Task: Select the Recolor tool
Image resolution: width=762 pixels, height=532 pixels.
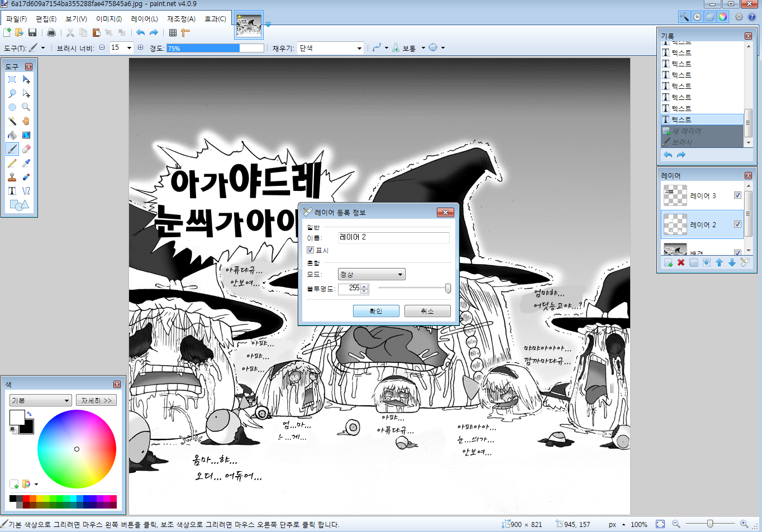Action: coord(26,177)
